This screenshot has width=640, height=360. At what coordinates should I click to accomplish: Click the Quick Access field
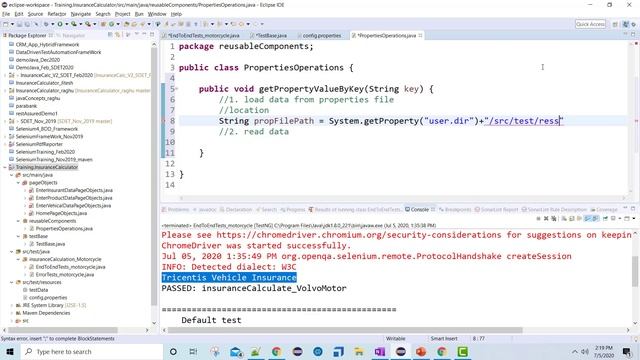tap(590, 24)
